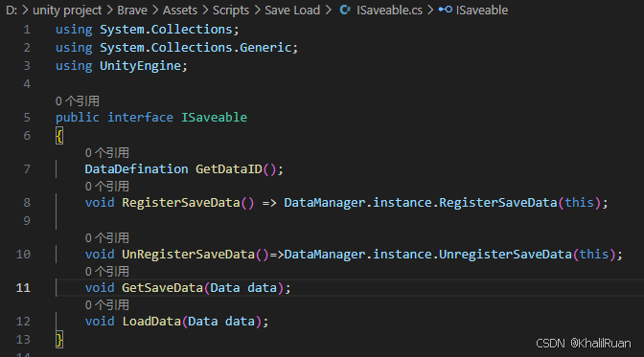The image size is (644, 357).
Task: Click the 'GetSaveData' method name
Action: click(162, 288)
